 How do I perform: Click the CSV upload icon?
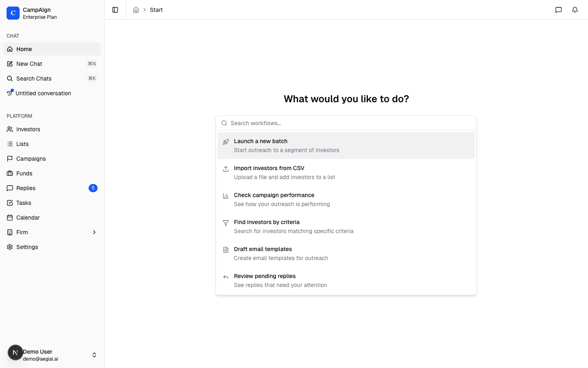click(x=226, y=169)
